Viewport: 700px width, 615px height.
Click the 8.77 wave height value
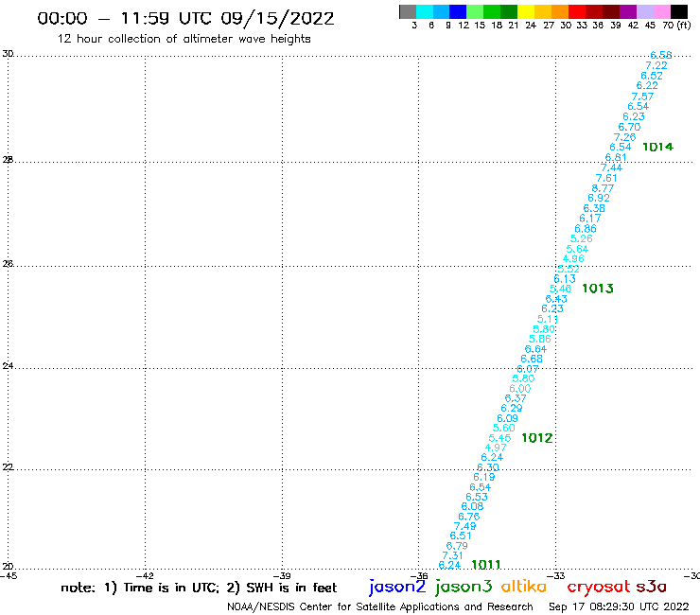[603, 188]
